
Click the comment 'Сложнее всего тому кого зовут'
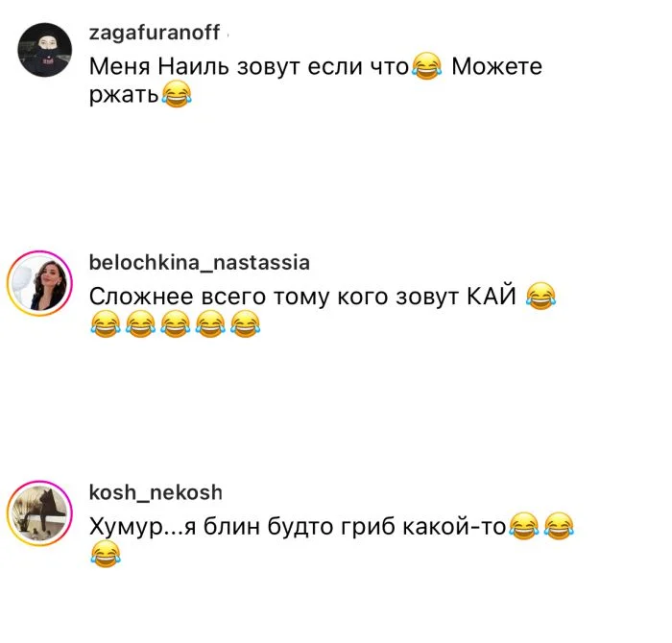tap(275, 297)
